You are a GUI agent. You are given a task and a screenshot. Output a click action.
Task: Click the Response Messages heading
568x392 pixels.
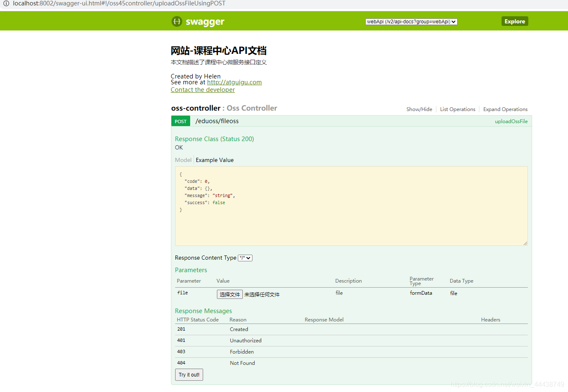(204, 311)
